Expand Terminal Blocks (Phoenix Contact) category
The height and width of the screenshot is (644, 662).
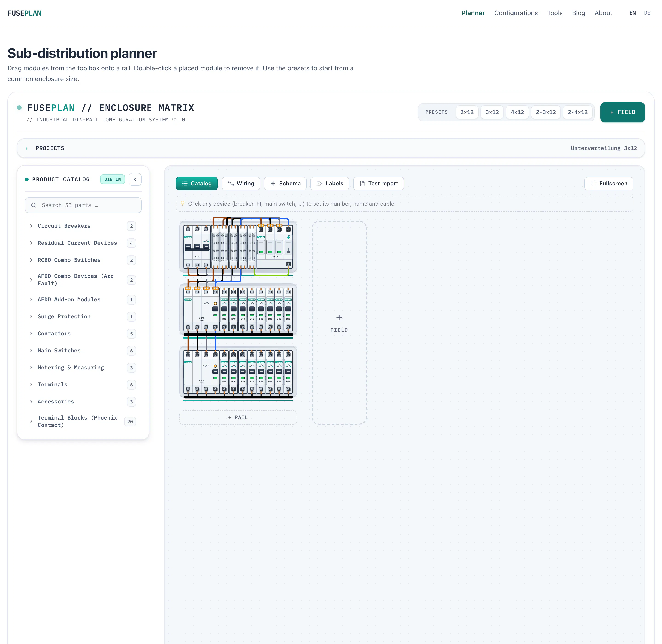83,421
